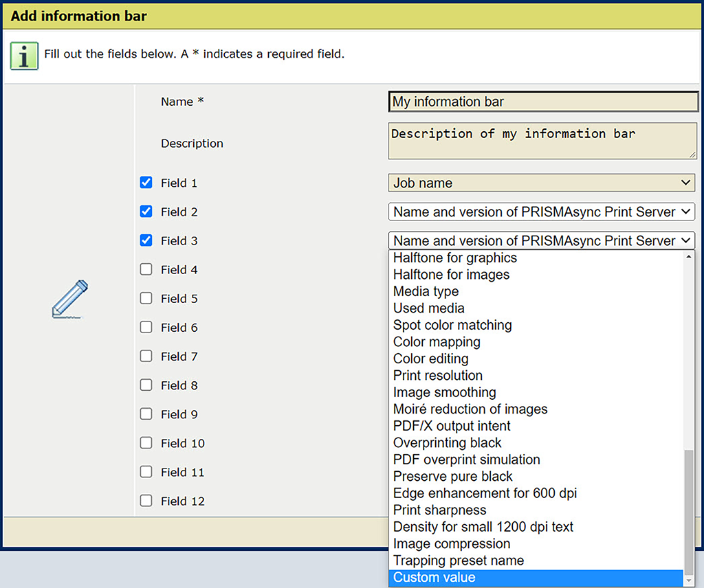The height and width of the screenshot is (588, 704).
Task: Disable the Field 2 checkbox
Action: (x=146, y=212)
